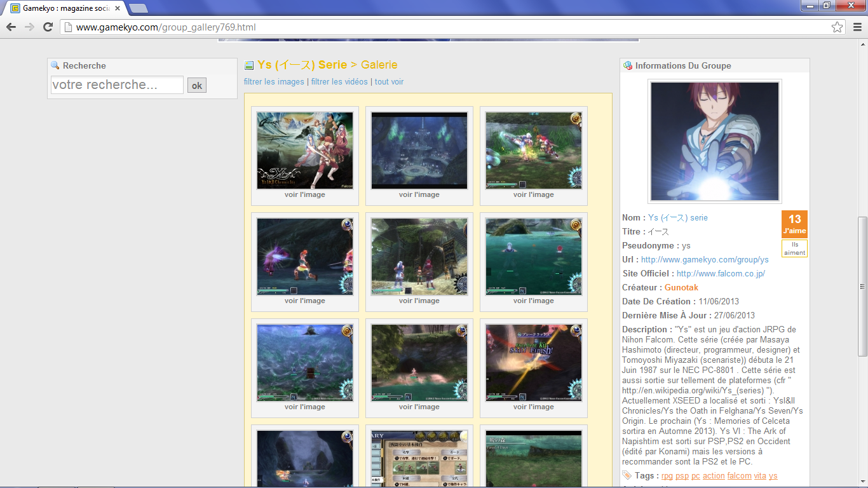868x488 pixels.
Task: Click the orange 13 J'aime button
Action: point(794,224)
